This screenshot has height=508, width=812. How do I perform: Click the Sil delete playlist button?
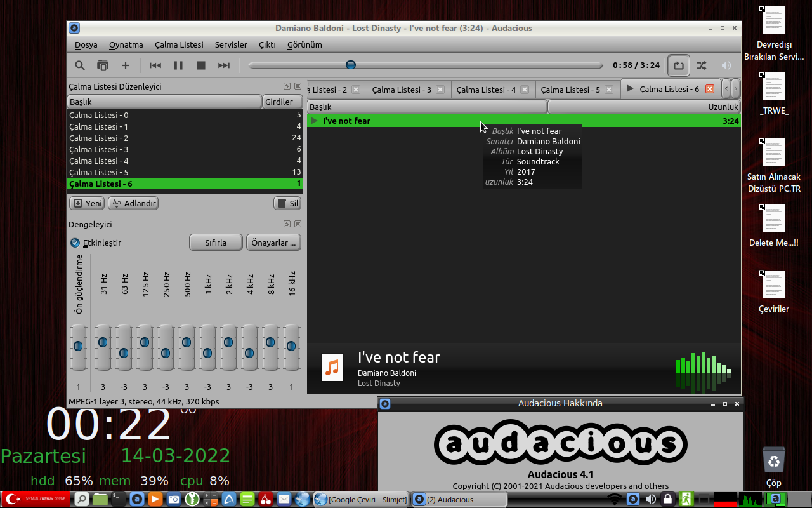point(287,203)
